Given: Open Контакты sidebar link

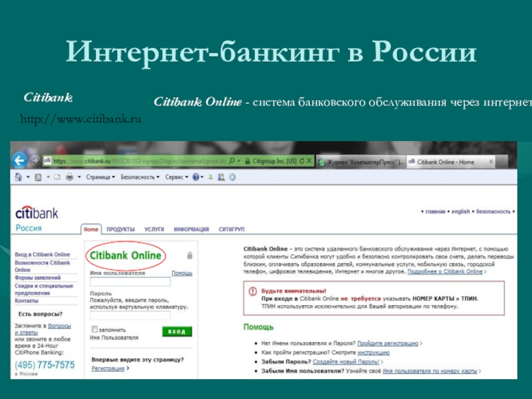Looking at the screenshot, I should tap(27, 301).
